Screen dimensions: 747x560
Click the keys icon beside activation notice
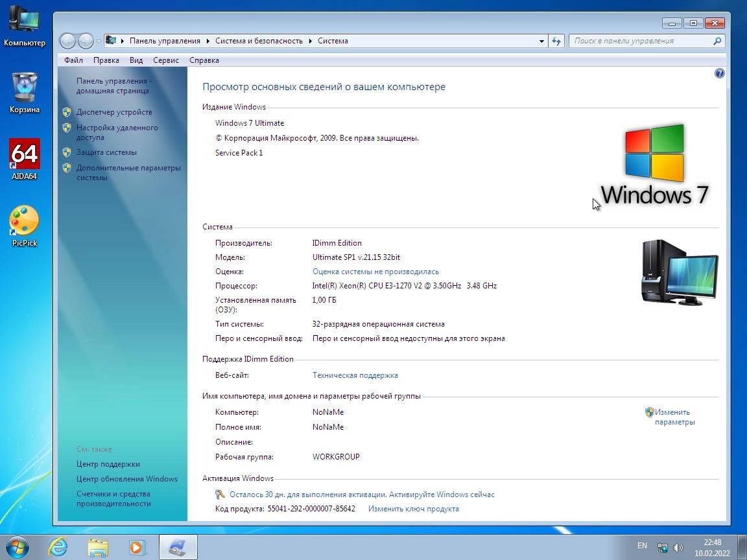(220, 495)
